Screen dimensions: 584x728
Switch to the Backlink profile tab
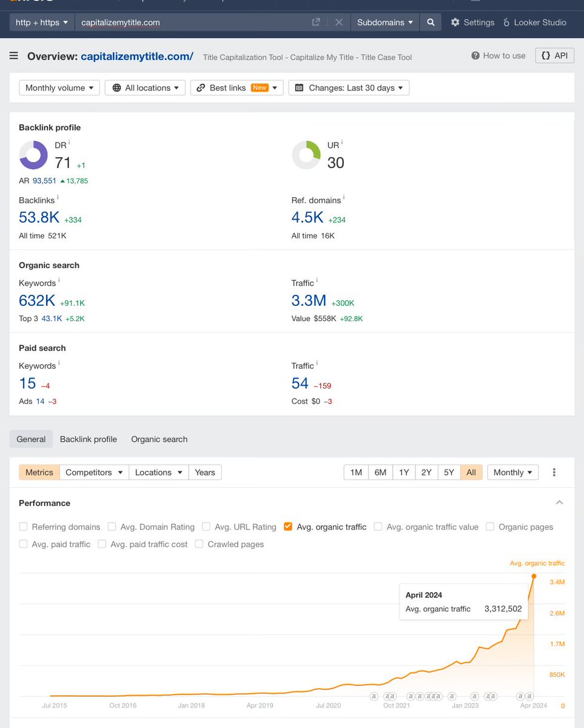(89, 439)
